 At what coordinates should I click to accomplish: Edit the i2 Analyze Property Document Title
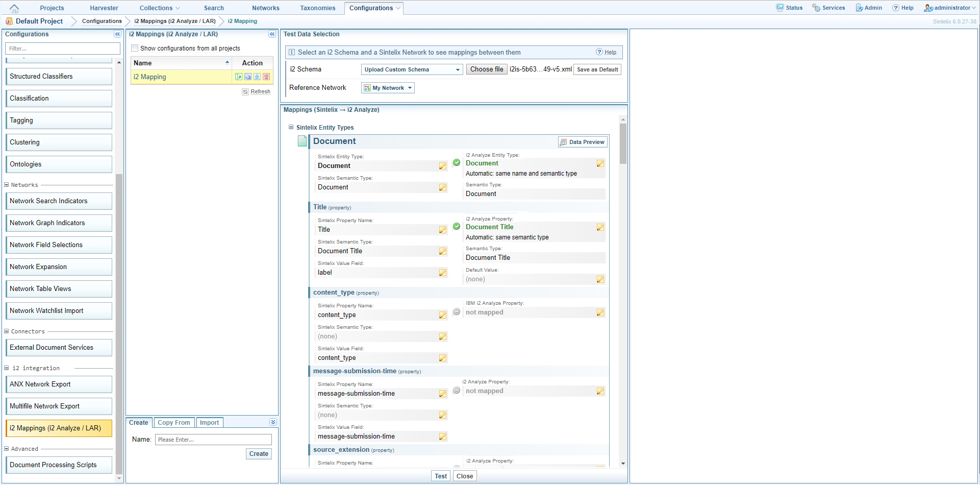tap(600, 227)
